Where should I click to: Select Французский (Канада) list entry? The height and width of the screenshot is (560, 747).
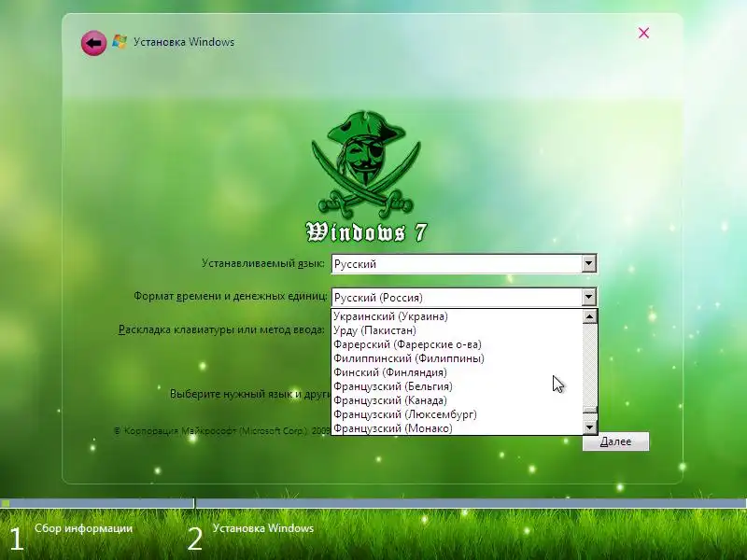click(457, 400)
